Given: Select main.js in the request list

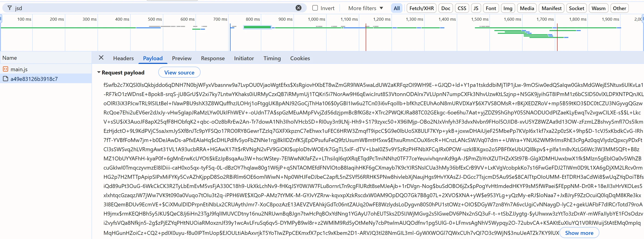Looking at the screenshot, I should [46, 69].
